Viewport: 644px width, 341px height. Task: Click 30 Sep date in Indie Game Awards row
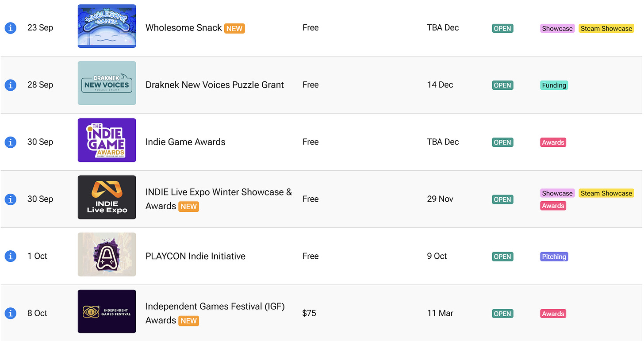pyautogui.click(x=40, y=142)
